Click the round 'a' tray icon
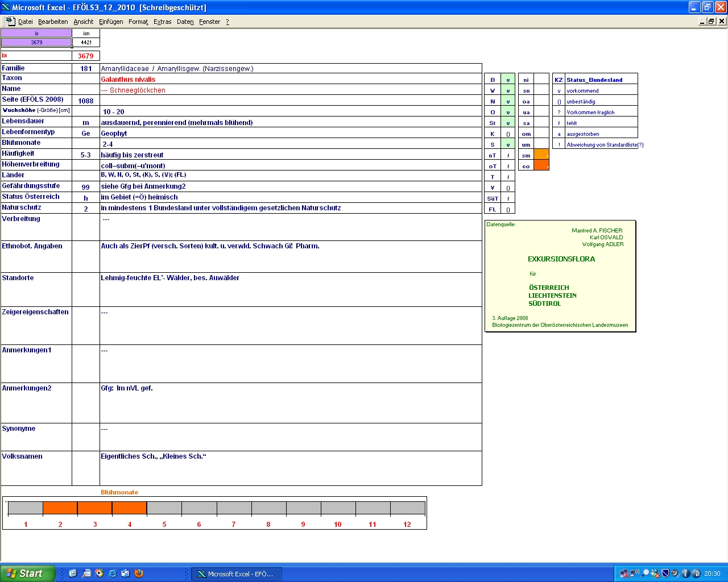The width and height of the screenshot is (728, 582). 696,573
